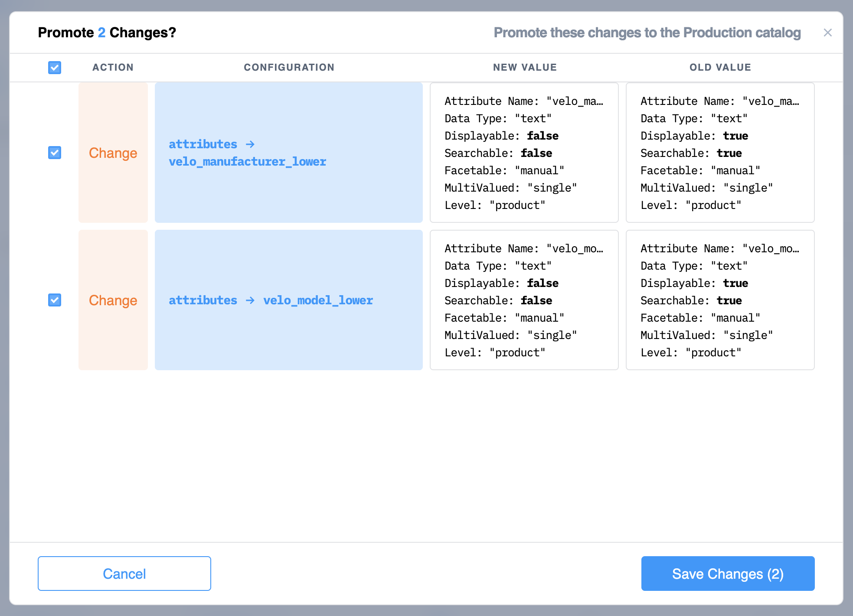Click the OLD VALUE column header
853x616 pixels.
tap(720, 67)
